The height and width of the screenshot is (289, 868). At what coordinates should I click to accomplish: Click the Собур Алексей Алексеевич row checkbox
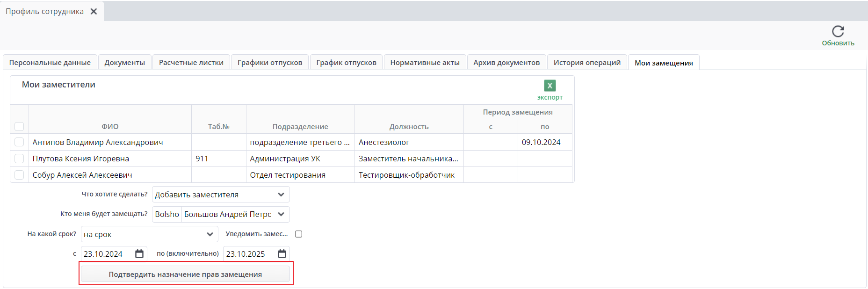19,175
